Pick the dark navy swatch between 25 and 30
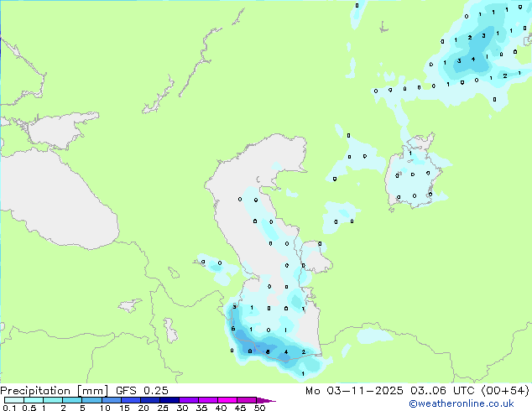 click(x=170, y=400)
